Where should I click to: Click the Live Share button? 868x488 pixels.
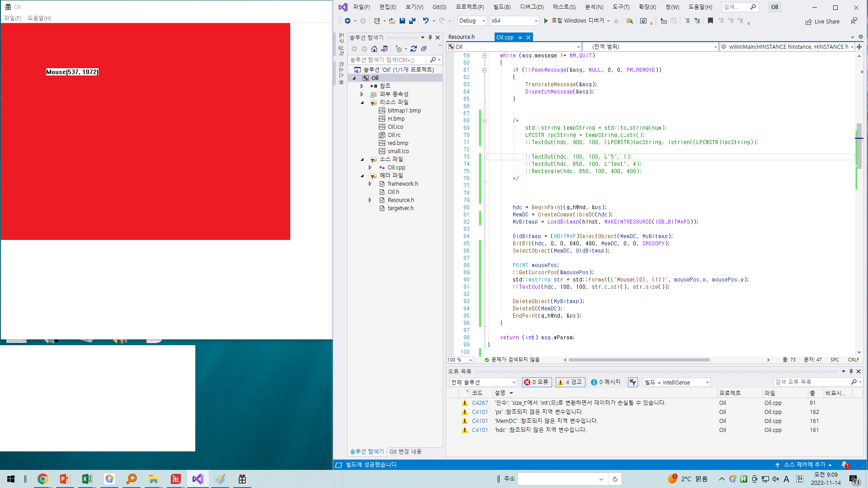click(822, 21)
